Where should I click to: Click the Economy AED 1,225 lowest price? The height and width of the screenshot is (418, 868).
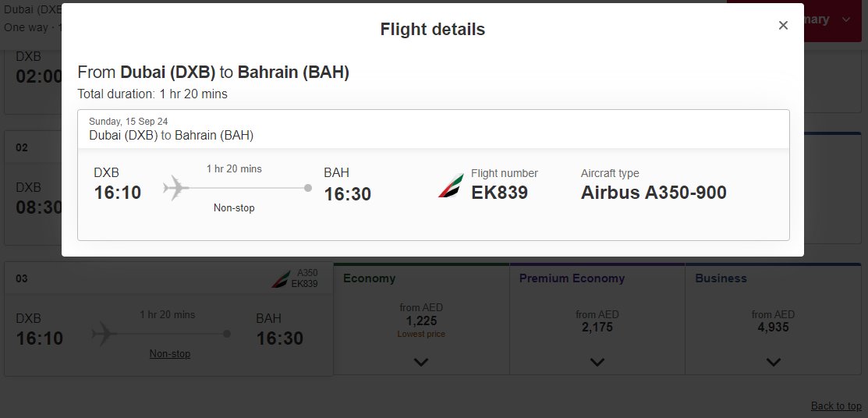pyautogui.click(x=421, y=321)
